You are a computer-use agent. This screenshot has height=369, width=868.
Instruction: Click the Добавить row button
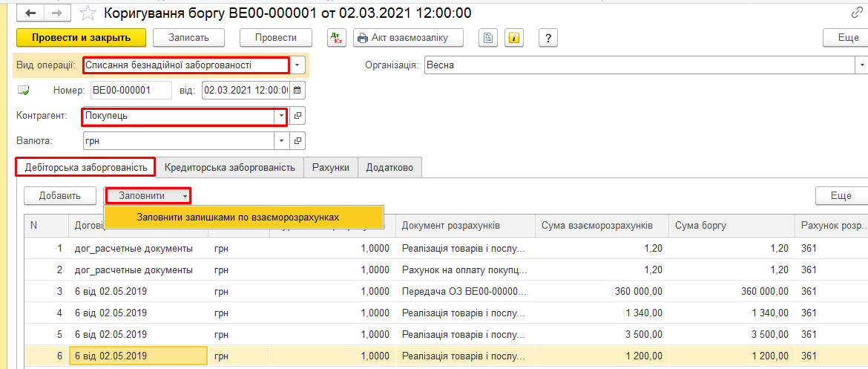pos(60,195)
